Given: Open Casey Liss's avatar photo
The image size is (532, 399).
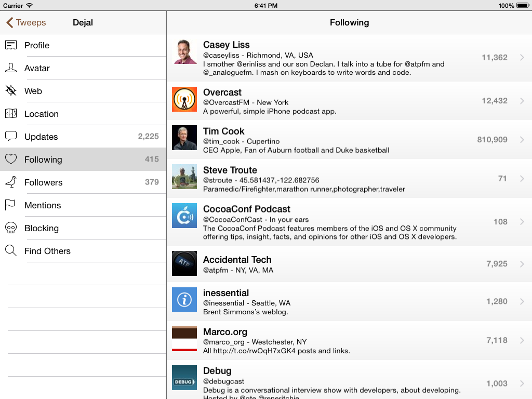Looking at the screenshot, I should coord(184,51).
